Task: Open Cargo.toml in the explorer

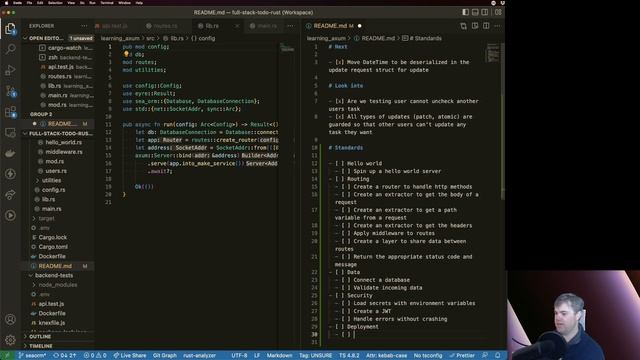Action: 53,247
